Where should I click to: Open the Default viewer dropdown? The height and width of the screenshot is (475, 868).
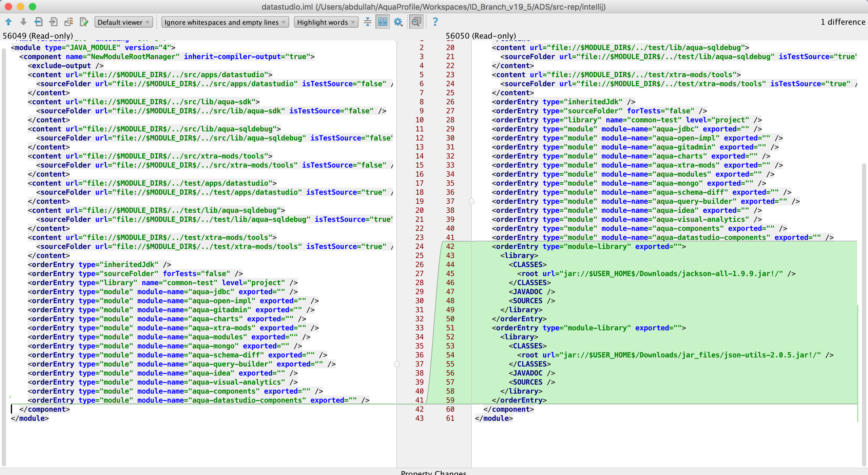coord(124,22)
